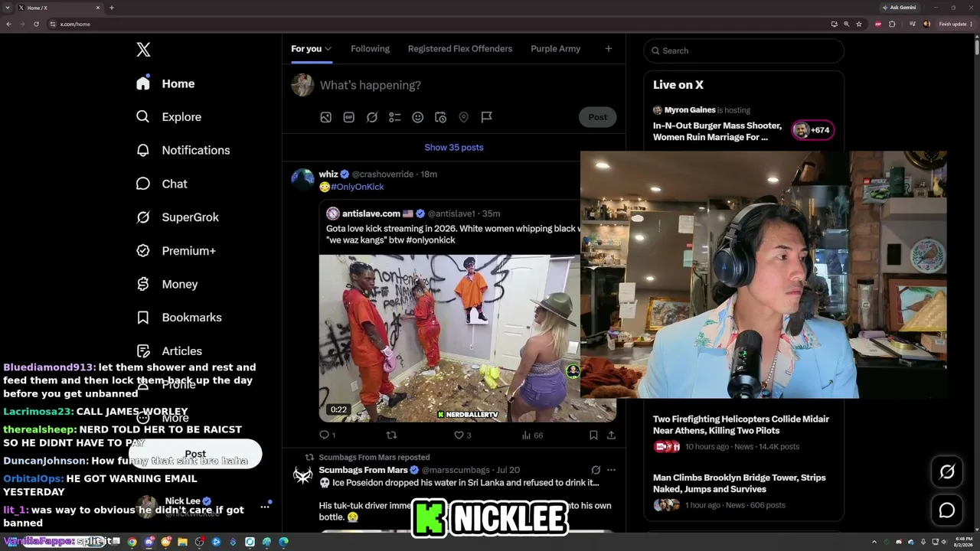
Task: Click the greyed Post button in composer
Action: tap(598, 117)
